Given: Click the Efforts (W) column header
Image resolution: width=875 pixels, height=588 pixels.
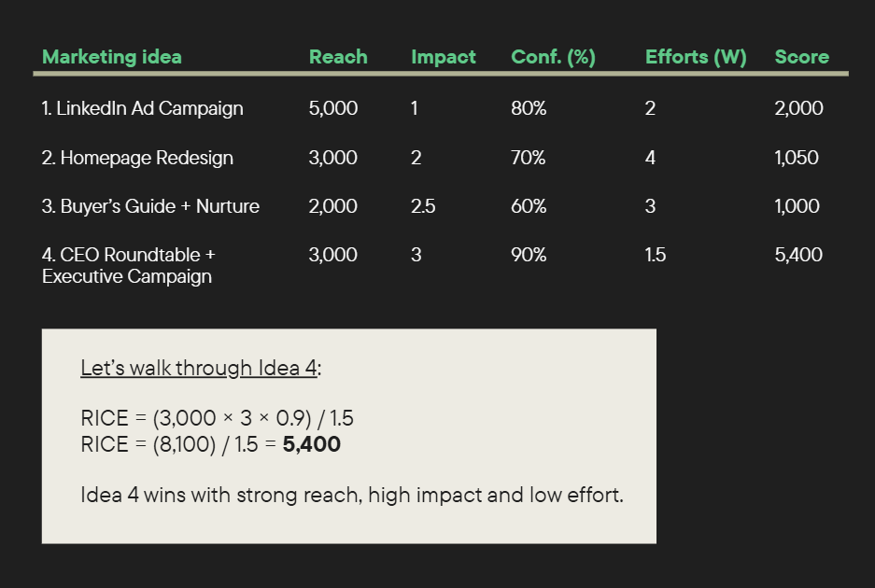Looking at the screenshot, I should tap(696, 57).
